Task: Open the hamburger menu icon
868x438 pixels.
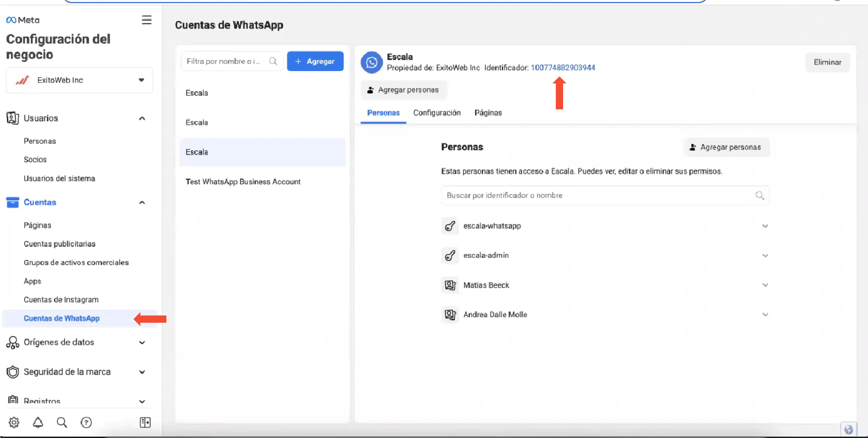Action: click(x=146, y=20)
